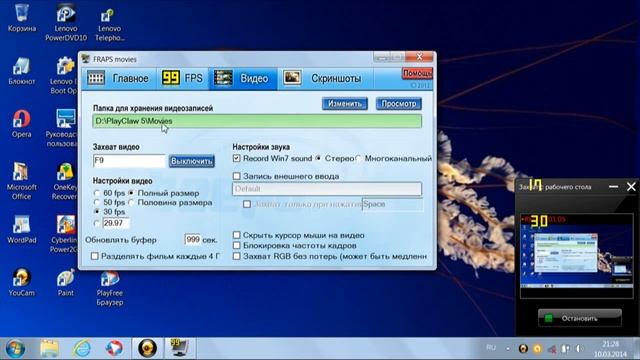Screen dimensions: 640x360
Task: Click the desktop capture preview thumbnail
Action: pos(577,255)
